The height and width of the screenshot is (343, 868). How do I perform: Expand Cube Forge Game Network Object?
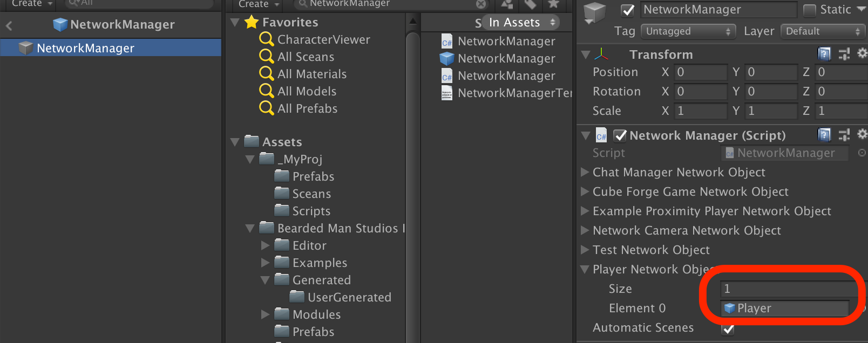point(585,192)
